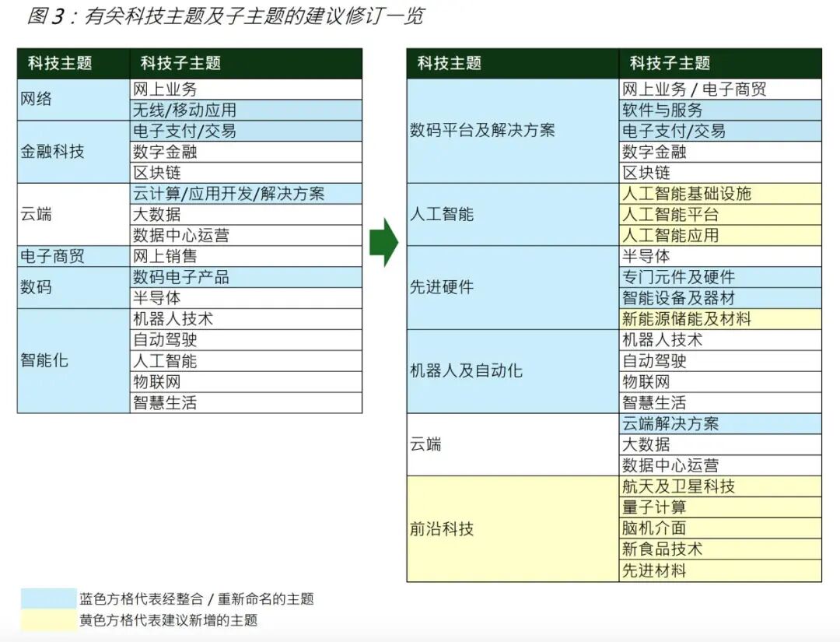Click the 前沿科技 theme cell
The image size is (840, 642).
click(513, 529)
